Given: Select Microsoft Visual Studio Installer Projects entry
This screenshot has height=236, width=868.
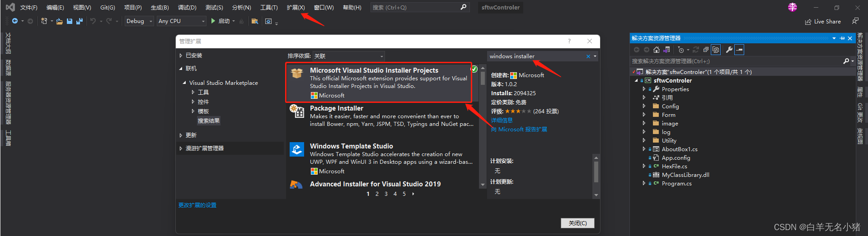Looking at the screenshot, I should (x=379, y=82).
